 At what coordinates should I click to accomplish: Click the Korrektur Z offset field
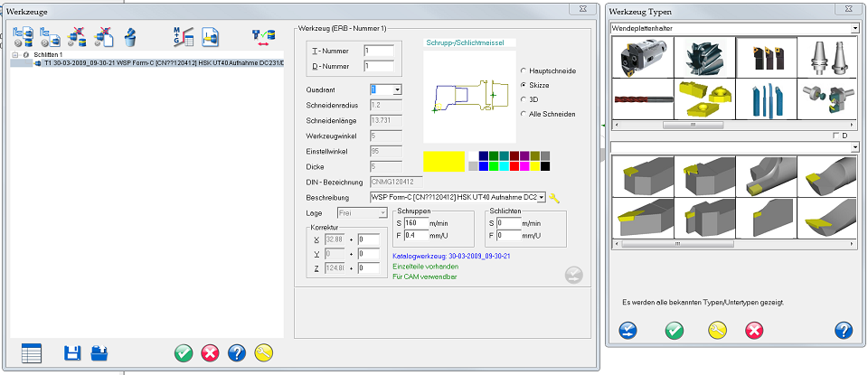(369, 268)
